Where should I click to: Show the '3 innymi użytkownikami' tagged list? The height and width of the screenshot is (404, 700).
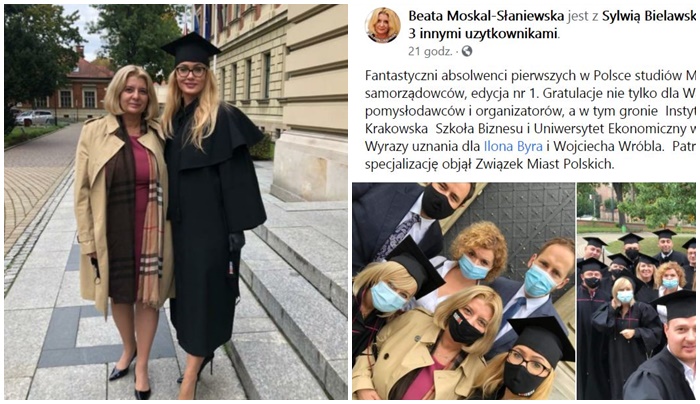(483, 34)
